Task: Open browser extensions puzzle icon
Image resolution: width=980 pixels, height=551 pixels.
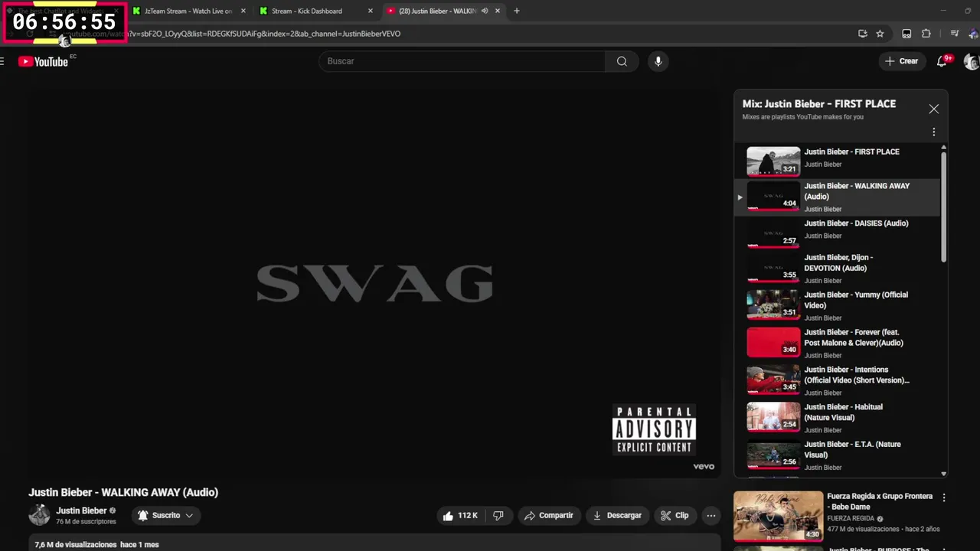Action: click(926, 34)
